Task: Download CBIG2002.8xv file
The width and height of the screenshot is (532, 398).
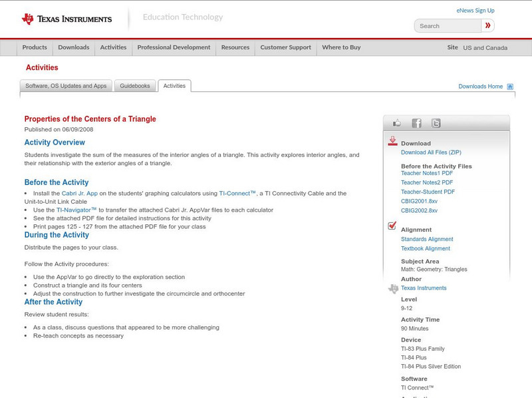Action: 419,210
